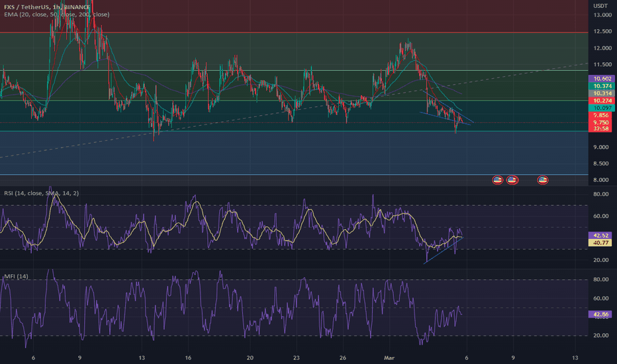This screenshot has height=364, width=617.
Task: Click the Mar label on the time axis
Action: click(389, 357)
